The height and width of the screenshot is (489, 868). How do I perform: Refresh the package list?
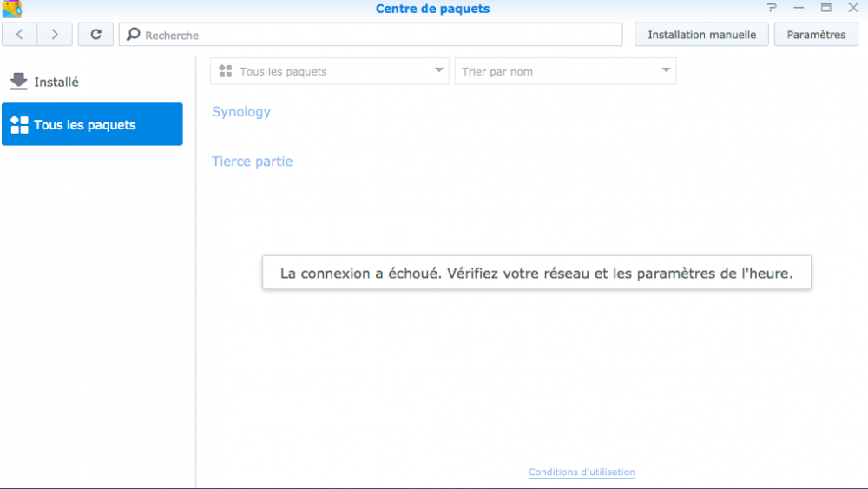(x=95, y=35)
